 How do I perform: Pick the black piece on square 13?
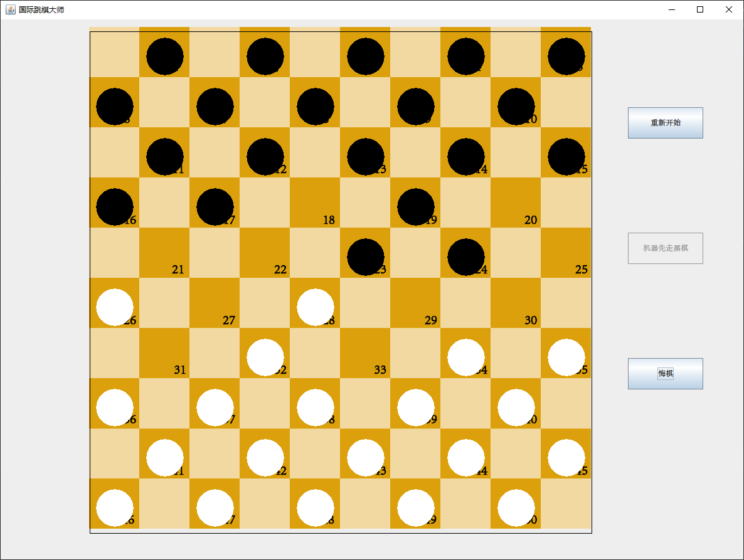click(366, 157)
